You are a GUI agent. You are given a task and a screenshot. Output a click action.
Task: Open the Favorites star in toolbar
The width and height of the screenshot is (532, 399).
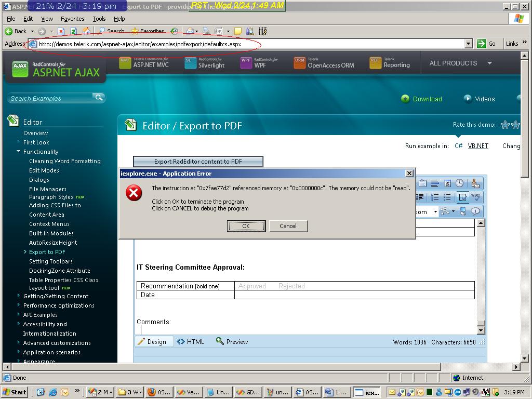(x=147, y=31)
